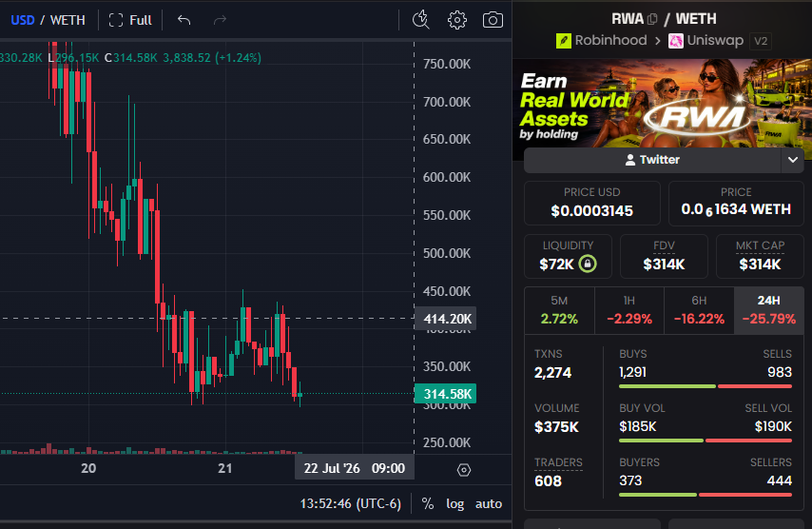Click the SELLS count 983

coord(780,372)
